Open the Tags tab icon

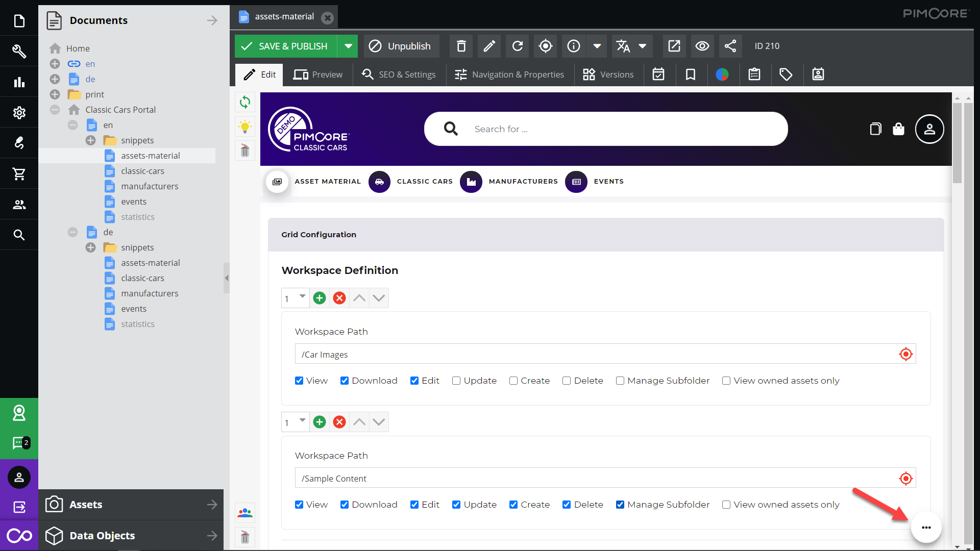tap(786, 74)
